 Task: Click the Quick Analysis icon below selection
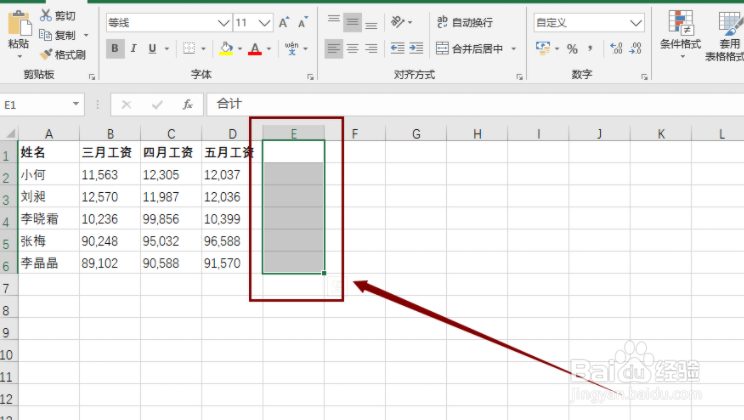336,285
